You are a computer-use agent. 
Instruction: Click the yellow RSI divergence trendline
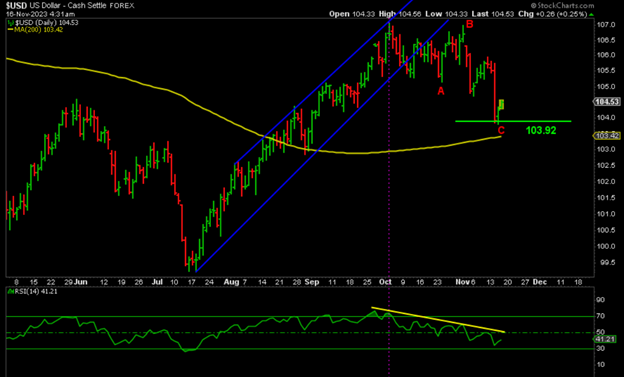[438, 320]
